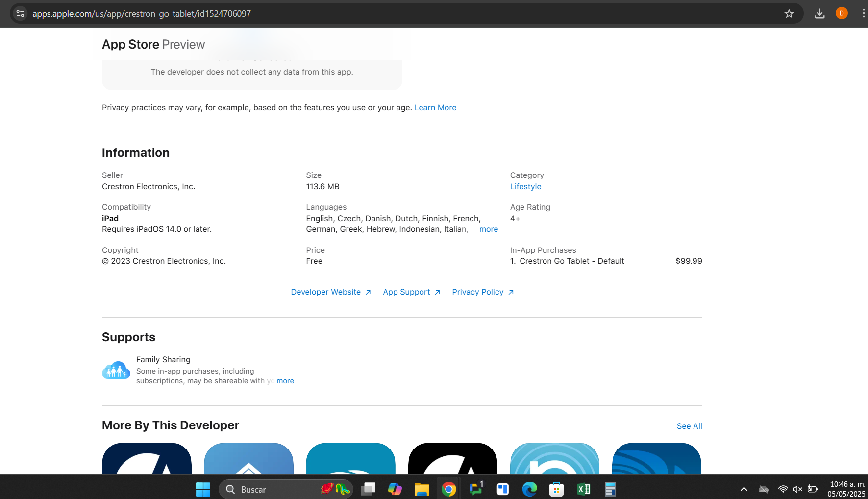Launch Copilot from taskbar

[x=395, y=489]
